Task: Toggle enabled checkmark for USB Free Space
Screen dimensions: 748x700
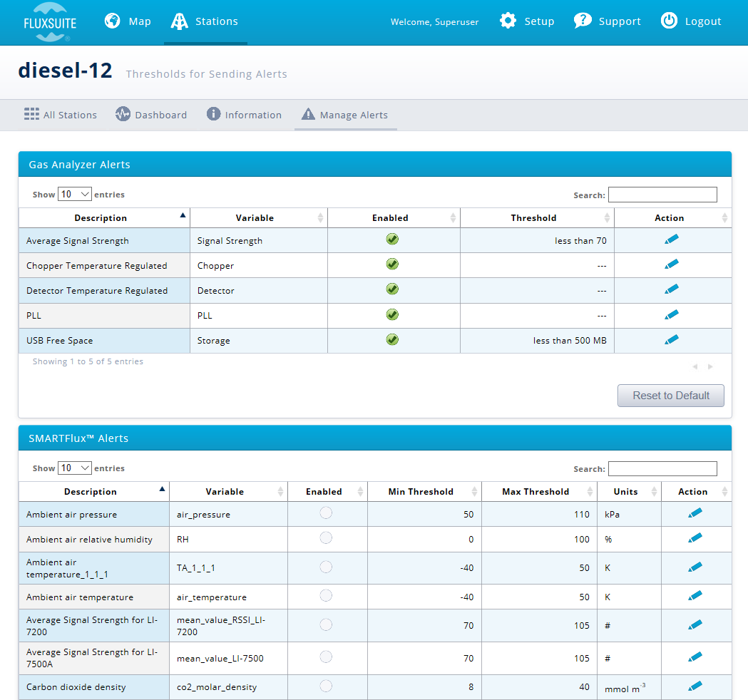Action: (392, 339)
